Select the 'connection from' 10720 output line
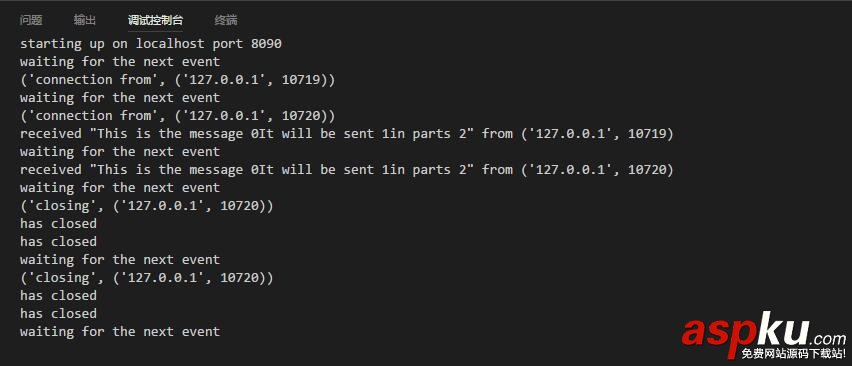The height and width of the screenshot is (366, 852). coord(178,116)
